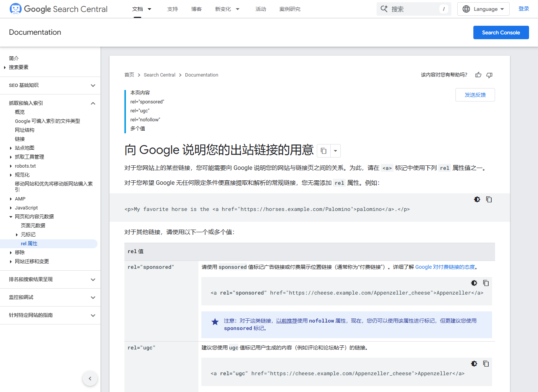Image resolution: width=538 pixels, height=392 pixels.
Task: Open the 支持 tab
Action: (173, 9)
